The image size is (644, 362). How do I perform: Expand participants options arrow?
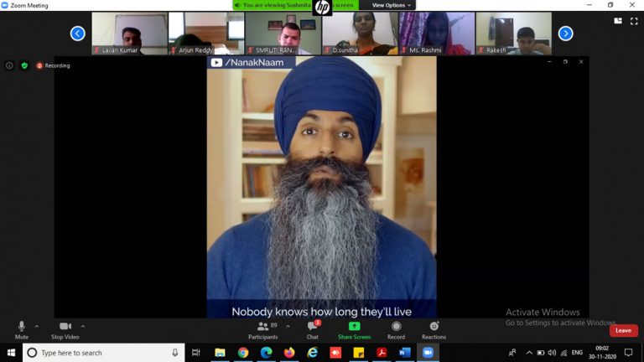click(x=288, y=326)
